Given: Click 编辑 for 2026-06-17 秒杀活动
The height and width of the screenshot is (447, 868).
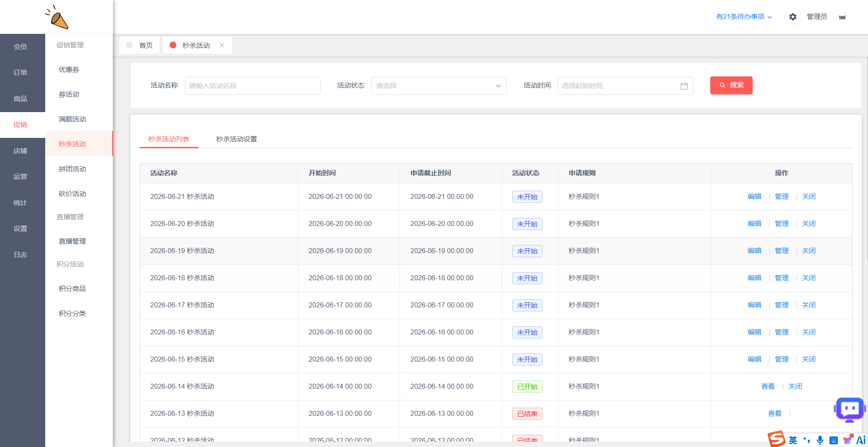Looking at the screenshot, I should point(754,305).
